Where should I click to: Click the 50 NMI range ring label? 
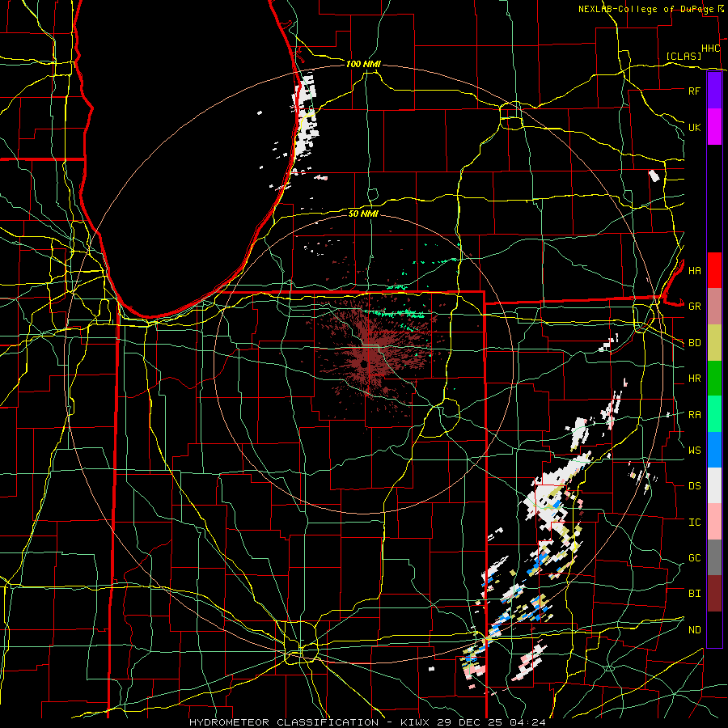pyautogui.click(x=363, y=214)
